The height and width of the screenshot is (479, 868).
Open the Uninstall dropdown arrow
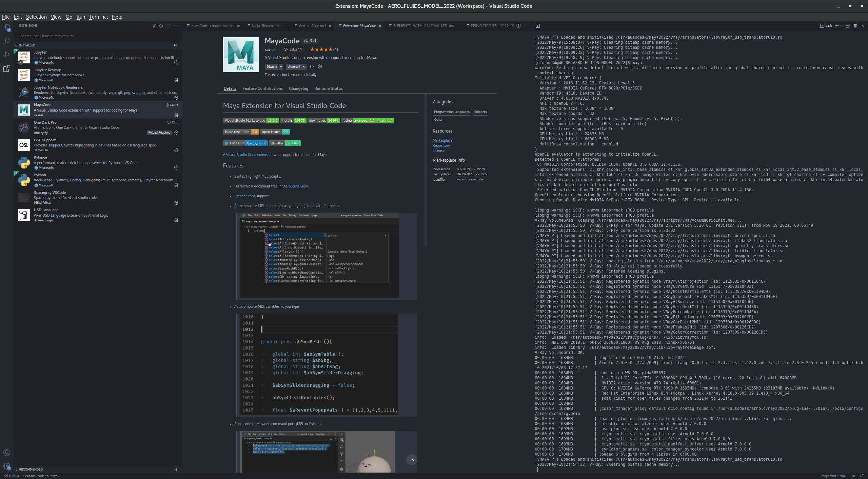click(304, 67)
